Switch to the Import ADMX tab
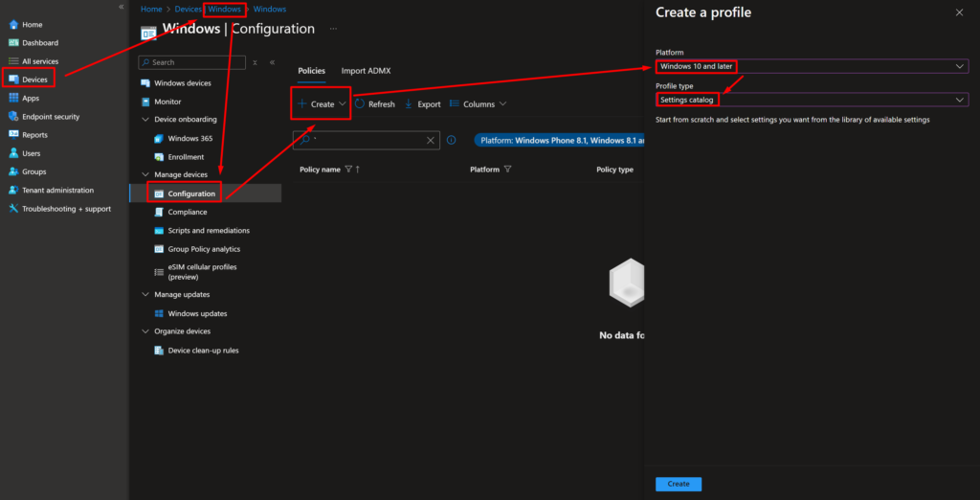The height and width of the screenshot is (500, 980). click(366, 71)
